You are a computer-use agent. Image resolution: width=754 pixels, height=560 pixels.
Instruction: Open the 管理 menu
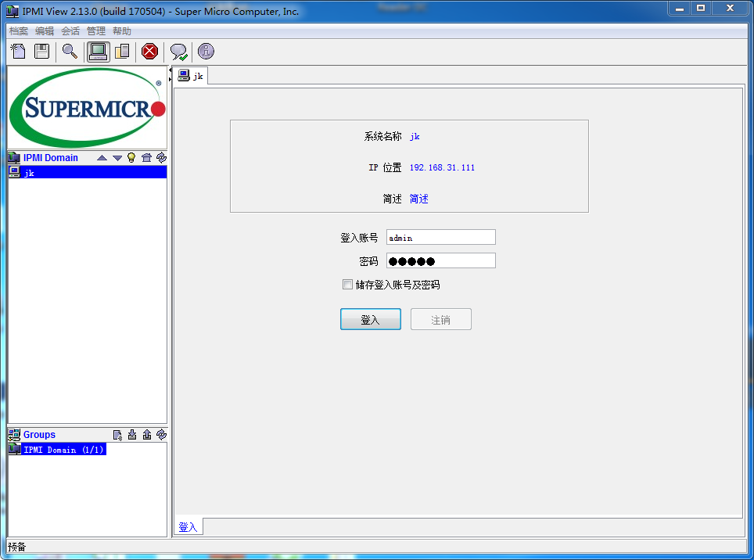[95, 31]
